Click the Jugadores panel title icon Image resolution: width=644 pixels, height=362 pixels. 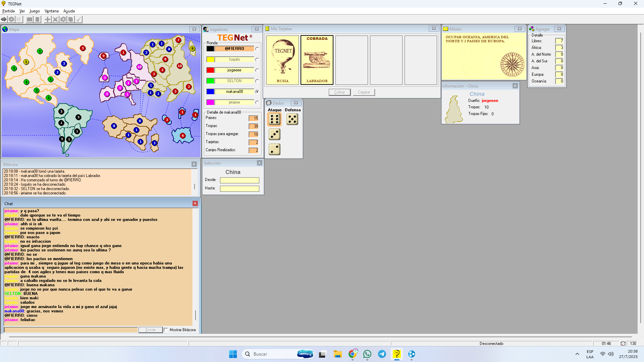coord(206,29)
